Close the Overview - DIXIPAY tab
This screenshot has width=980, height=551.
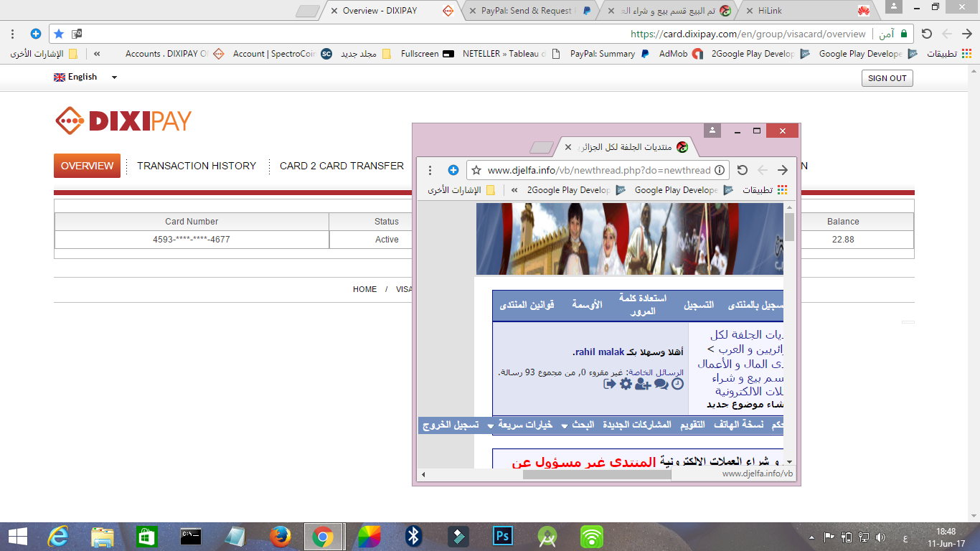tap(334, 11)
